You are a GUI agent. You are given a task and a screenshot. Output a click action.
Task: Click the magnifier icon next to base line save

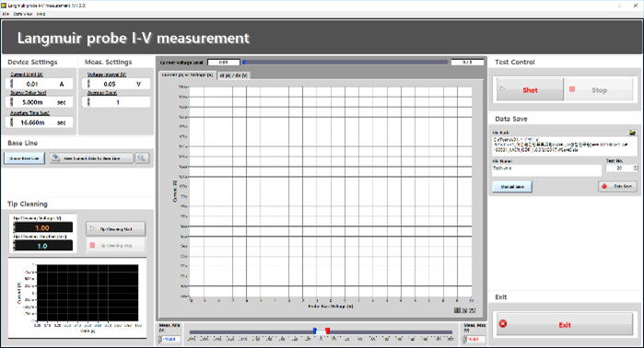142,158
